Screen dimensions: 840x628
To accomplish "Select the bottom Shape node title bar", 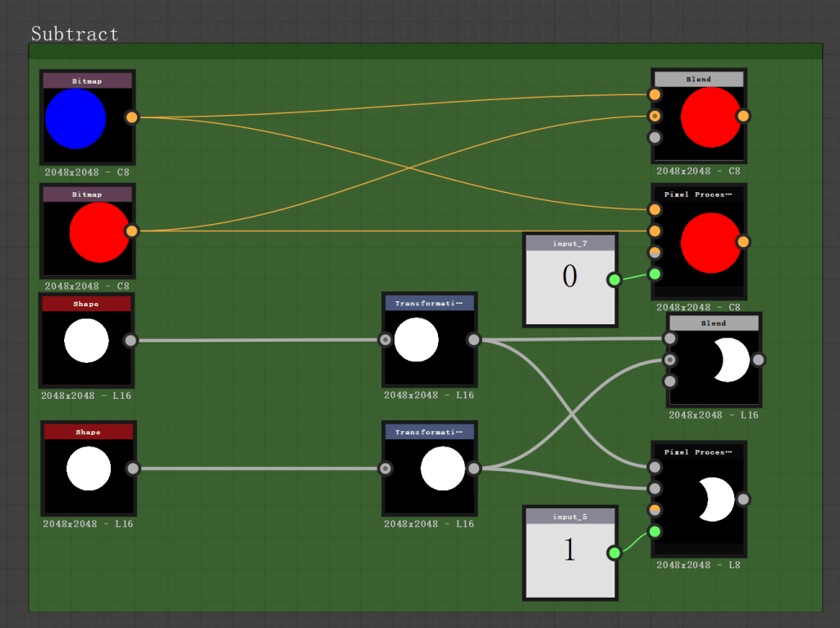I will click(88, 432).
